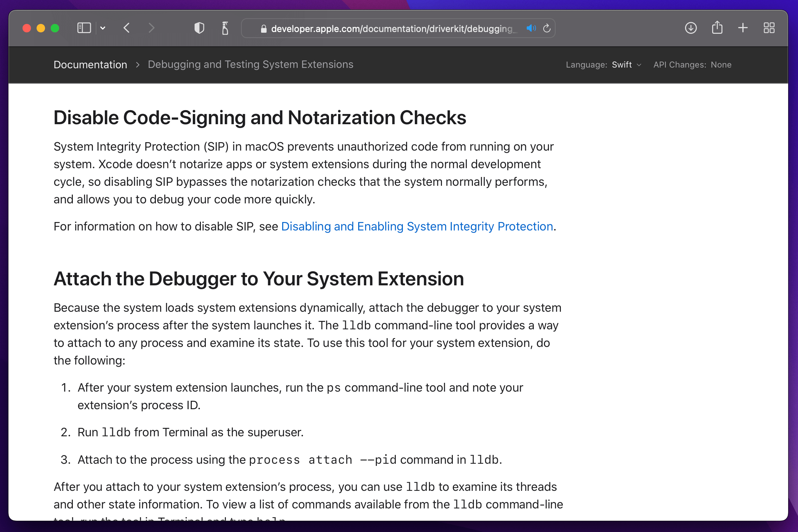This screenshot has height=532, width=798.
Task: Open Disabling and Enabling System Integrity Protection link
Action: 417,227
